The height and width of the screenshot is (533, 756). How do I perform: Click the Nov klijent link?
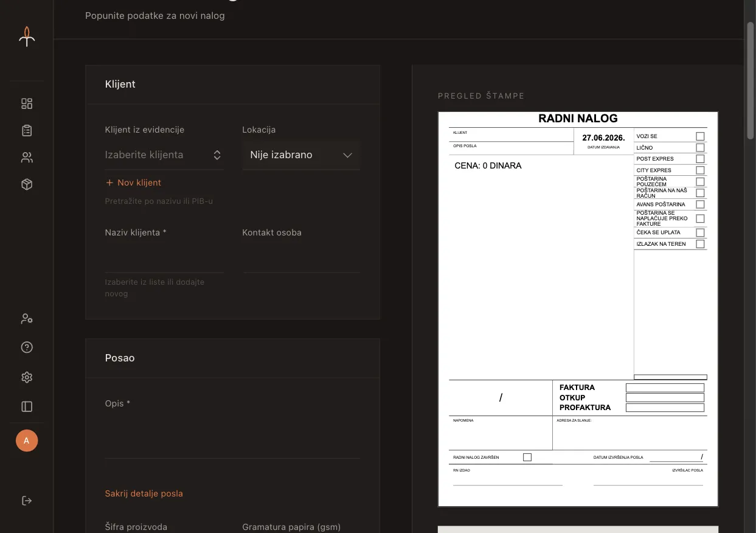point(133,183)
